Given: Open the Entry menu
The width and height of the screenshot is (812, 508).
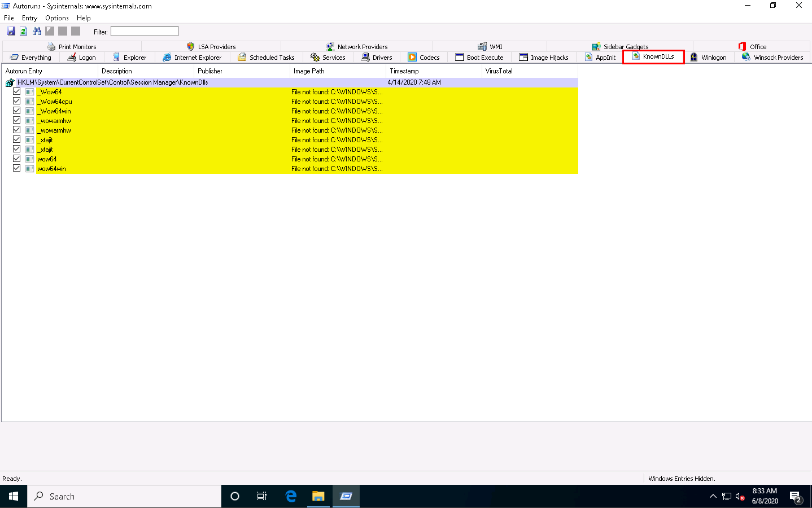Looking at the screenshot, I should [29, 18].
